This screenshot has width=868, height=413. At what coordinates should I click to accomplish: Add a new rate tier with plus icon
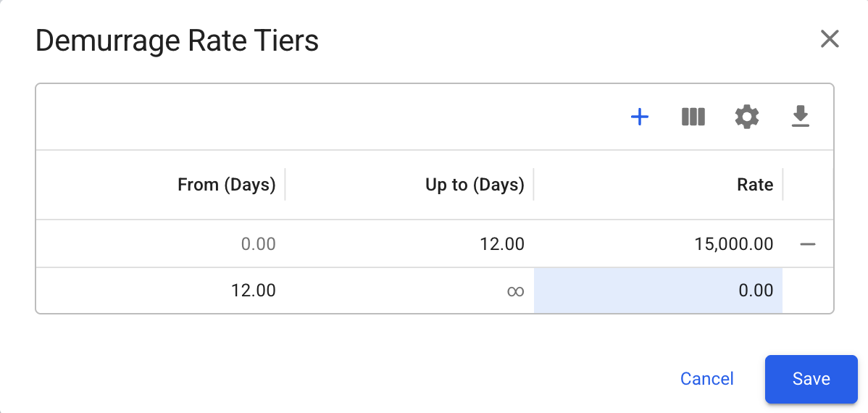pos(640,117)
